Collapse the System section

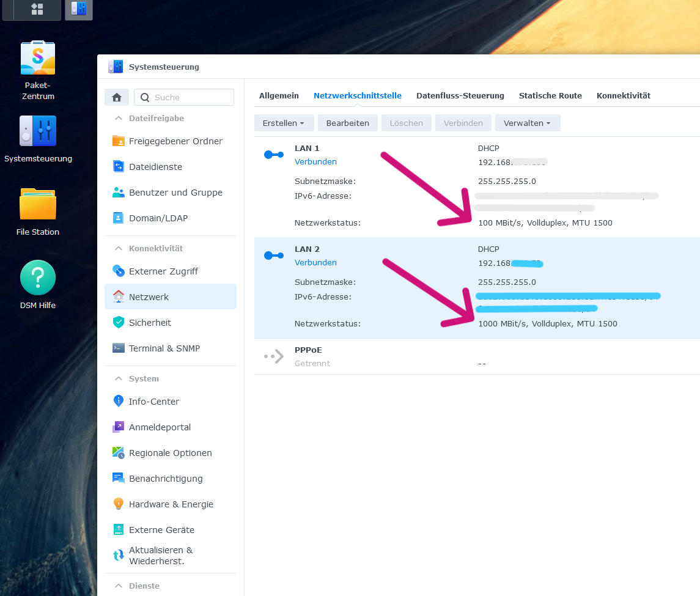pos(119,378)
